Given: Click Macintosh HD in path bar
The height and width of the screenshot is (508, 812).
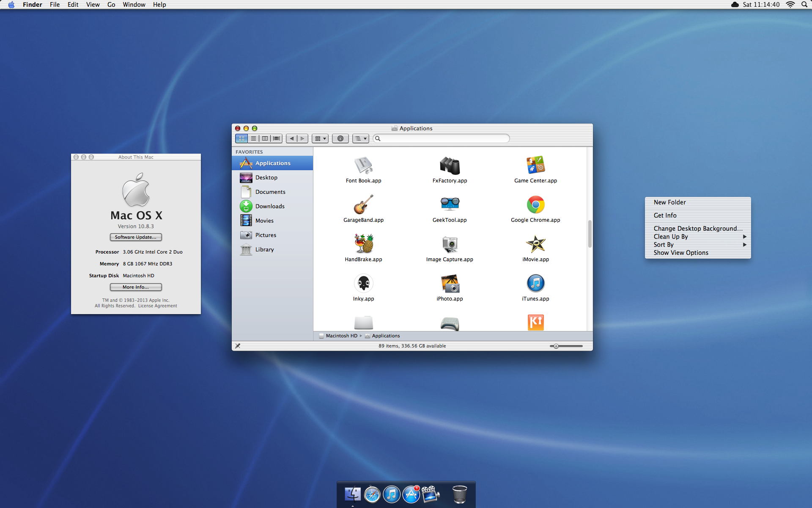Looking at the screenshot, I should point(338,336).
